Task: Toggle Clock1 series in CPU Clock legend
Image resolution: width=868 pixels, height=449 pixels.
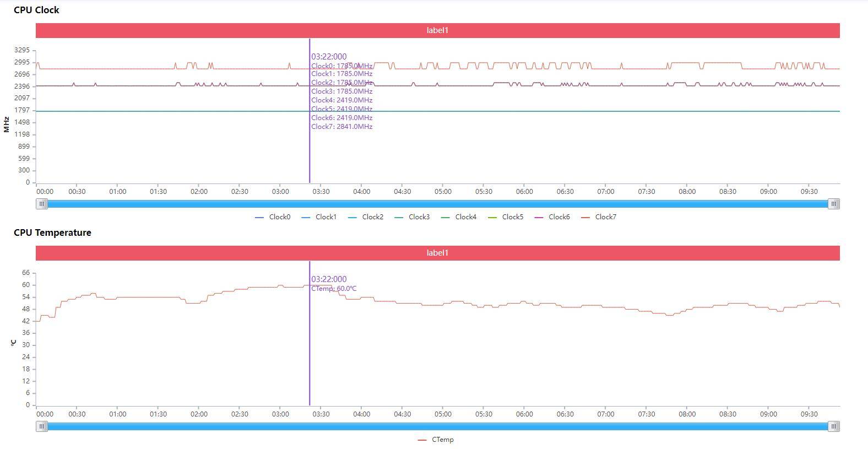Action: tap(319, 217)
